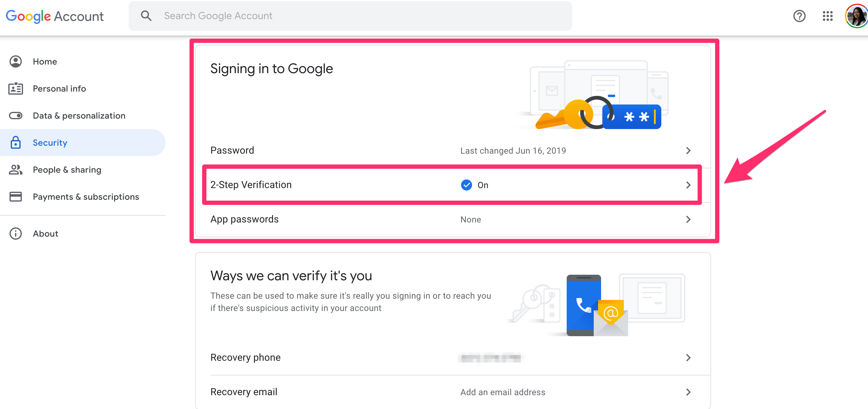Click the Personal info card icon
Image resolution: width=868 pixels, height=409 pixels.
(x=15, y=89)
